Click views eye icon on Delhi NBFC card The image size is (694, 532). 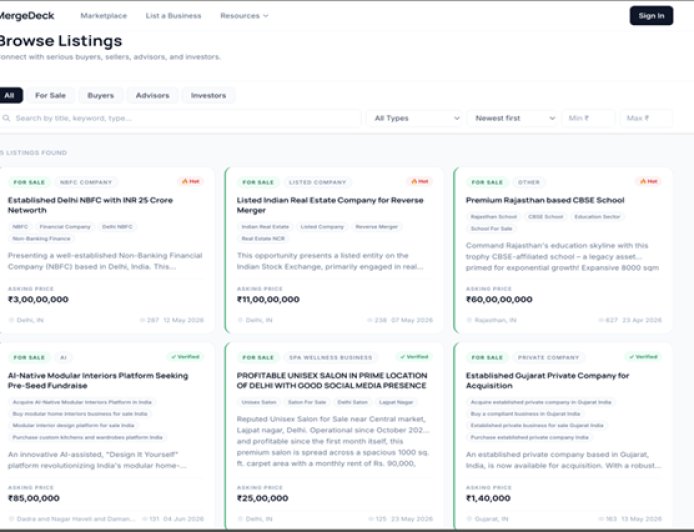pos(143,320)
